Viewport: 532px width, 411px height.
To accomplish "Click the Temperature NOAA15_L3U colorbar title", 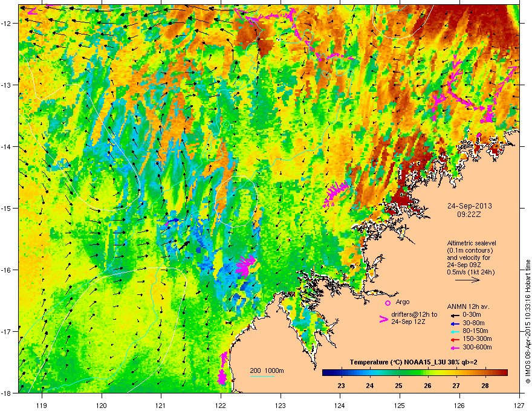I will click(414, 363).
